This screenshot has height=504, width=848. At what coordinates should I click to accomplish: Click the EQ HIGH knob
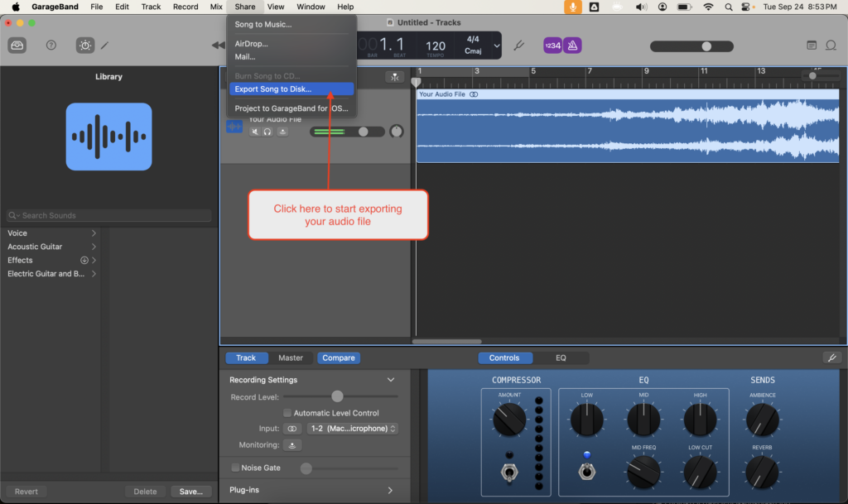pos(700,420)
